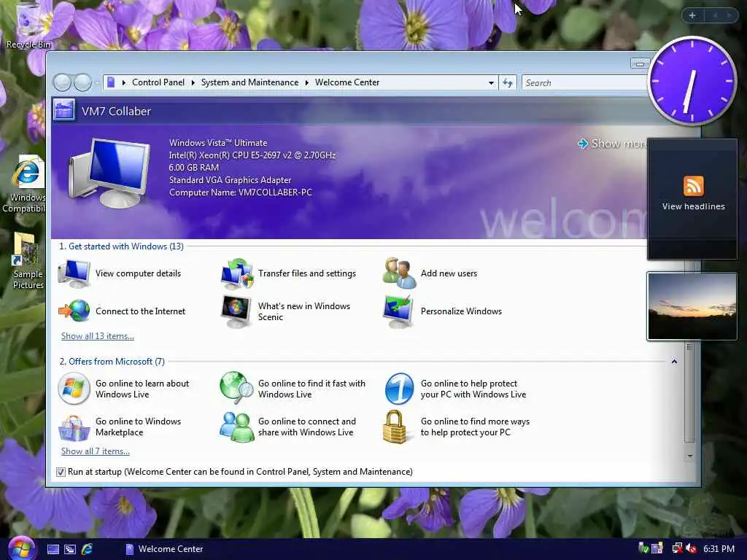Click the connect and share Messenger people icon
Viewport: 747px width, 560px height.
pos(237,427)
